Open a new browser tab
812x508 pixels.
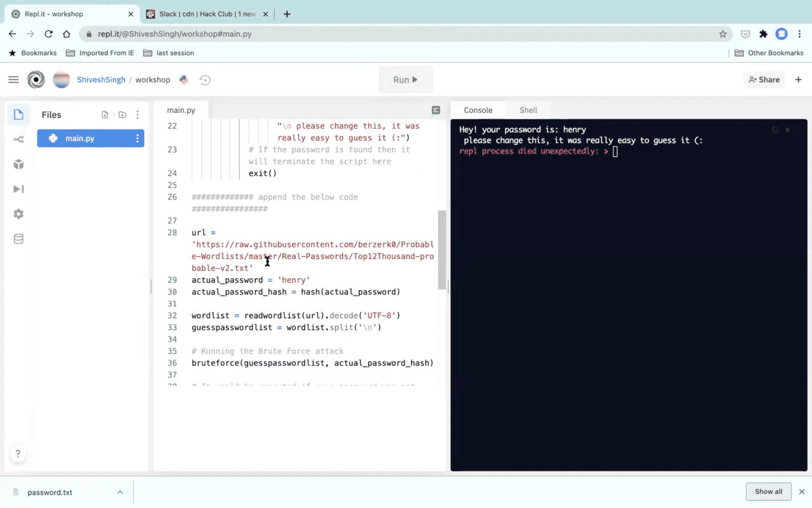[287, 14]
